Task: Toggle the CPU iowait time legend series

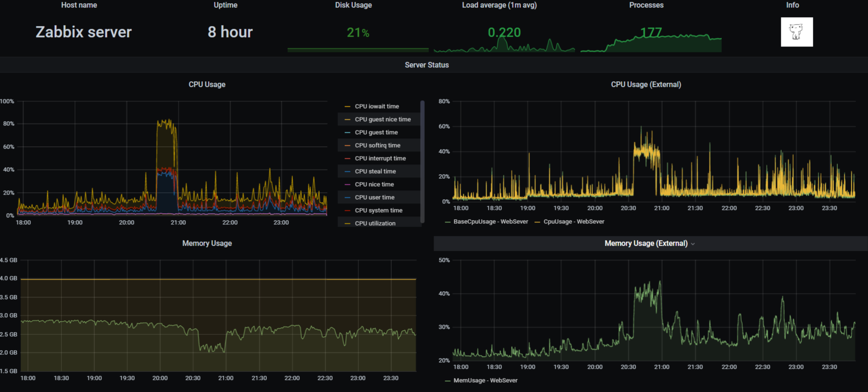Action: [377, 106]
